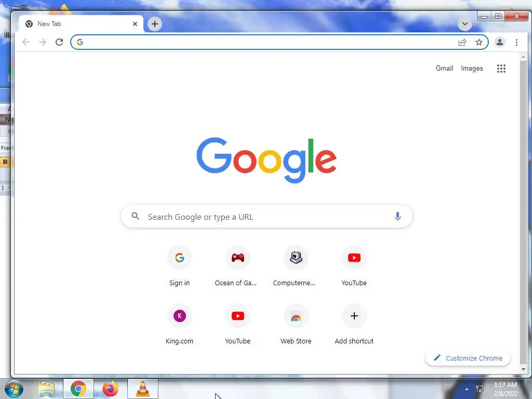Click the Google icon in address bar
532x399 pixels.
click(x=80, y=42)
